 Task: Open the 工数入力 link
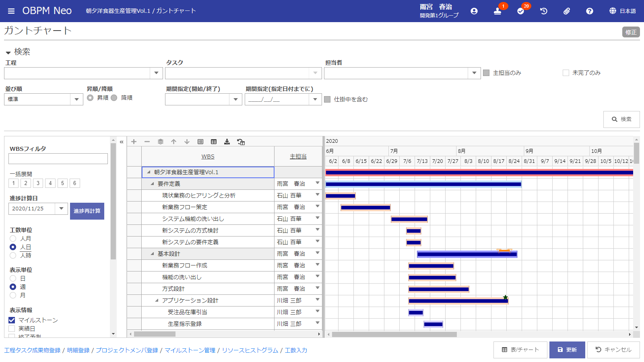click(296, 350)
